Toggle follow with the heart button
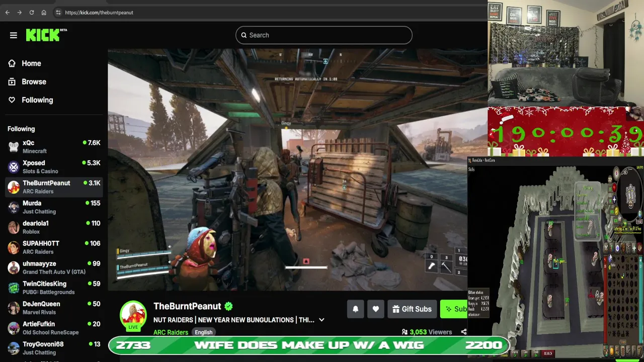Viewport: 644px width, 362px height. tap(375, 309)
